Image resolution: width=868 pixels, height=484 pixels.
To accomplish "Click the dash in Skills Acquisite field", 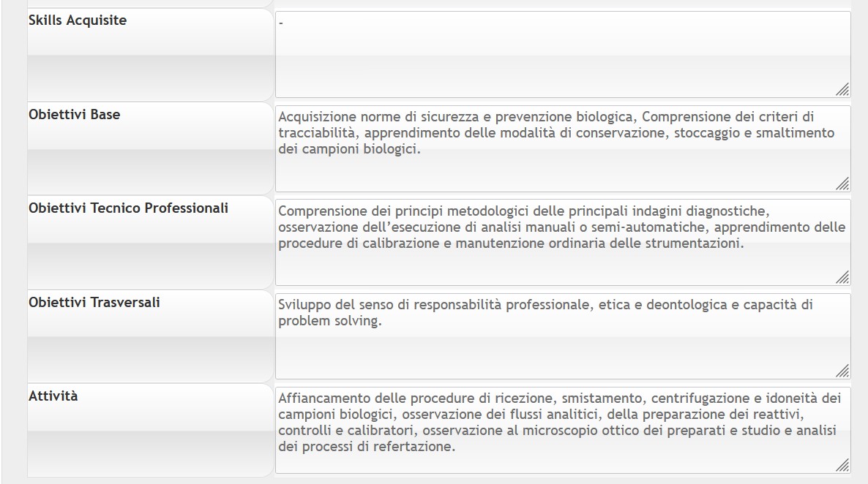I will (x=281, y=24).
